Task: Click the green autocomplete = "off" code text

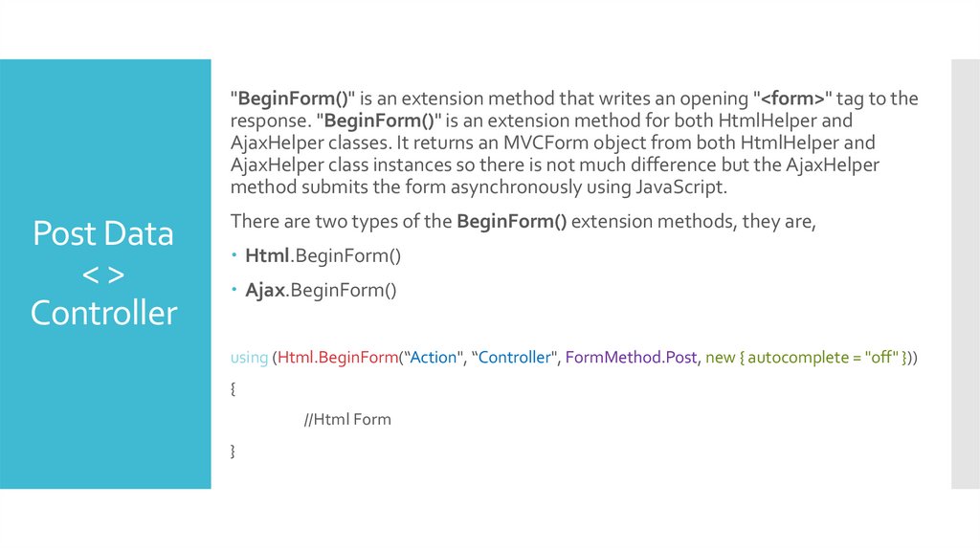Action: pyautogui.click(x=821, y=358)
